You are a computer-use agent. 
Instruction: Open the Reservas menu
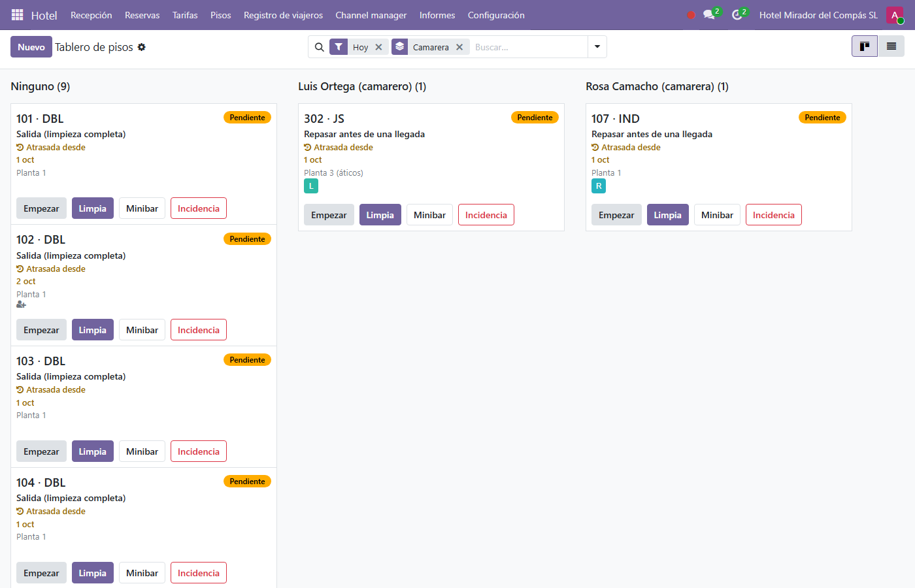[142, 15]
